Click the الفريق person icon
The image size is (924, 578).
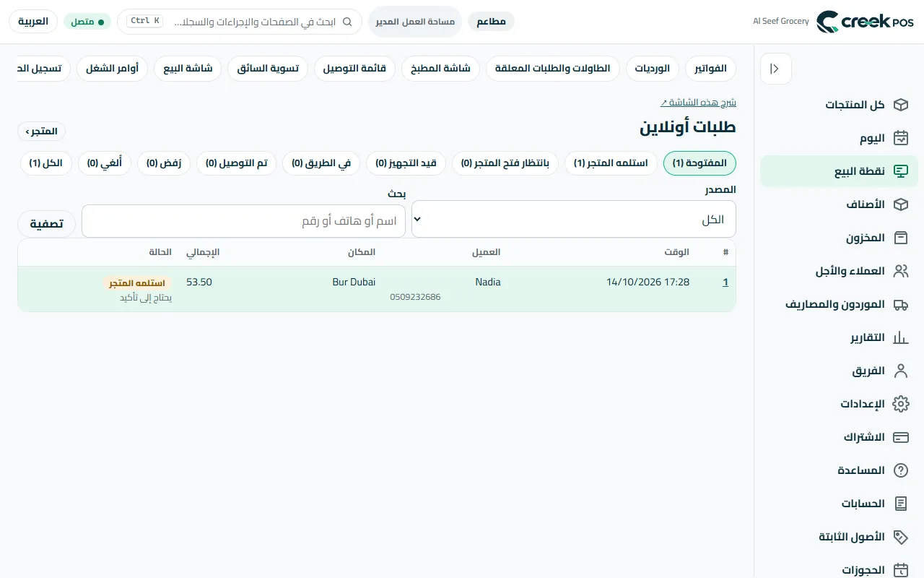(900, 371)
